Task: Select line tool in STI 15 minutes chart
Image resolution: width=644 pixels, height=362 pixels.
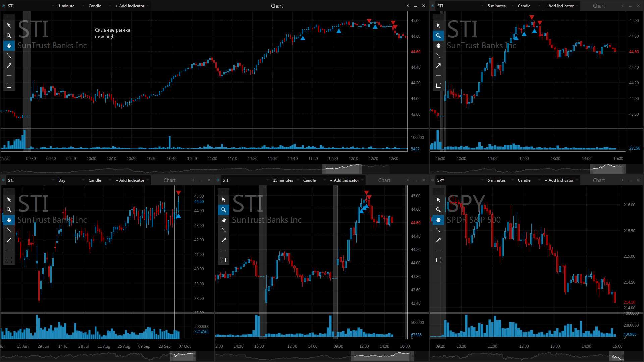Action: click(x=224, y=230)
